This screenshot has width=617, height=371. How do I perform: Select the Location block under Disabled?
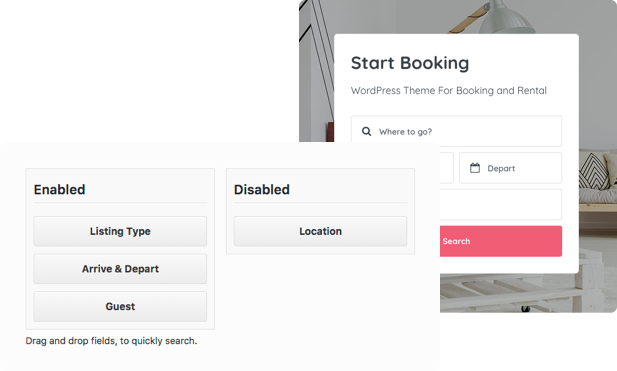[320, 231]
